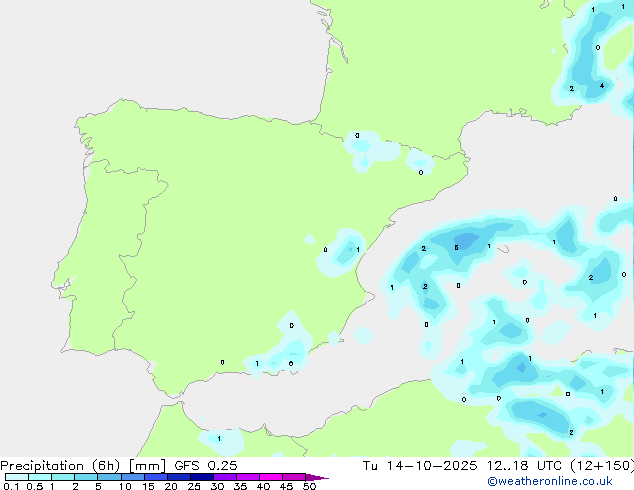Click the 'Precipitation (6h) [mm]' title text
This screenshot has height=490, width=634.
tap(83, 466)
